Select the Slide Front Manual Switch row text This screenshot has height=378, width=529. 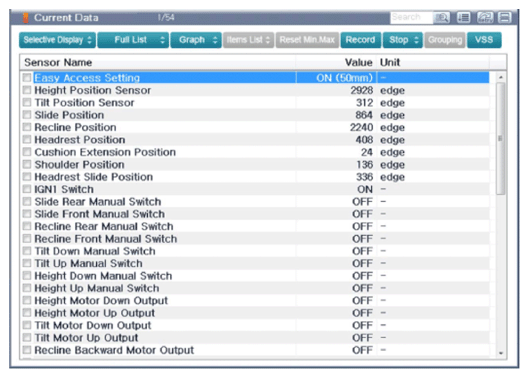100,214
